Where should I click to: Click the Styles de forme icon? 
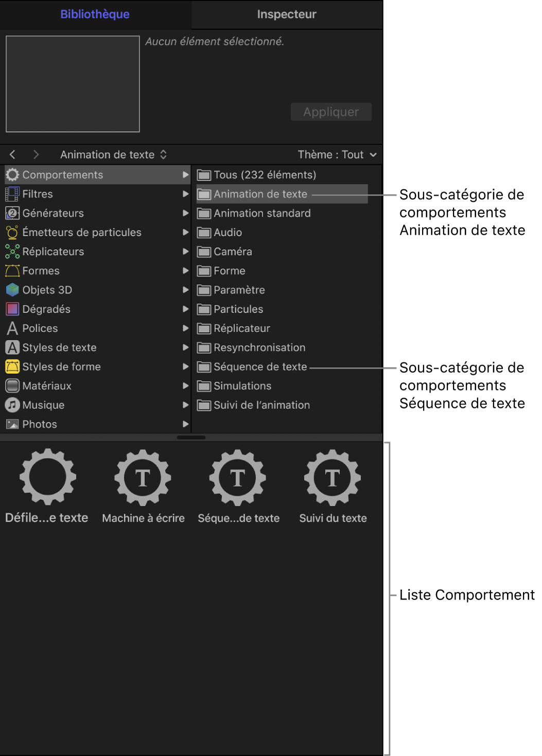12,367
